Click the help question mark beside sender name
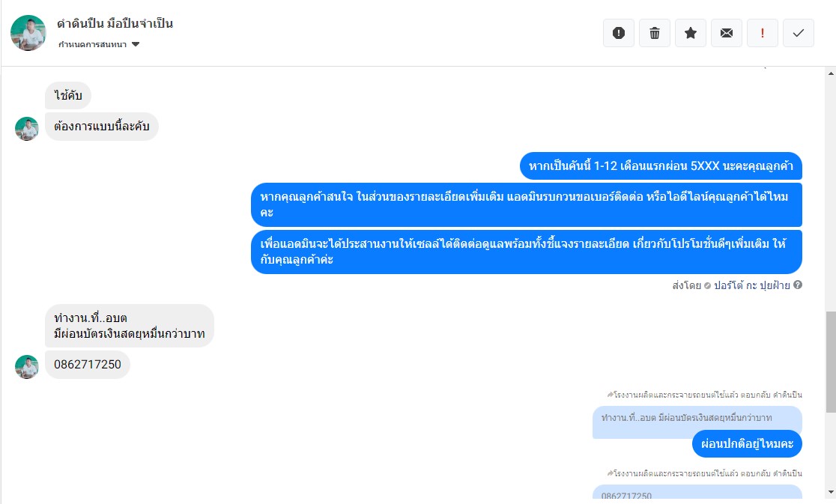This screenshot has width=836, height=504. (x=798, y=285)
